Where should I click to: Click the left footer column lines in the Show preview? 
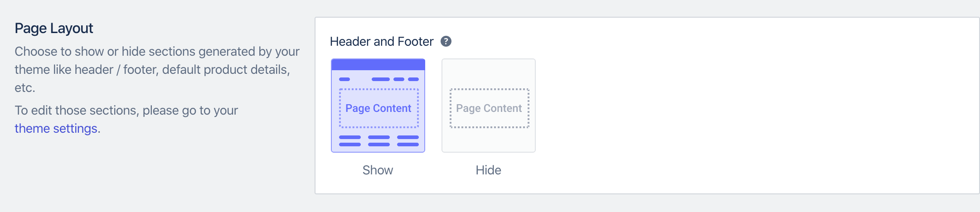click(x=350, y=141)
